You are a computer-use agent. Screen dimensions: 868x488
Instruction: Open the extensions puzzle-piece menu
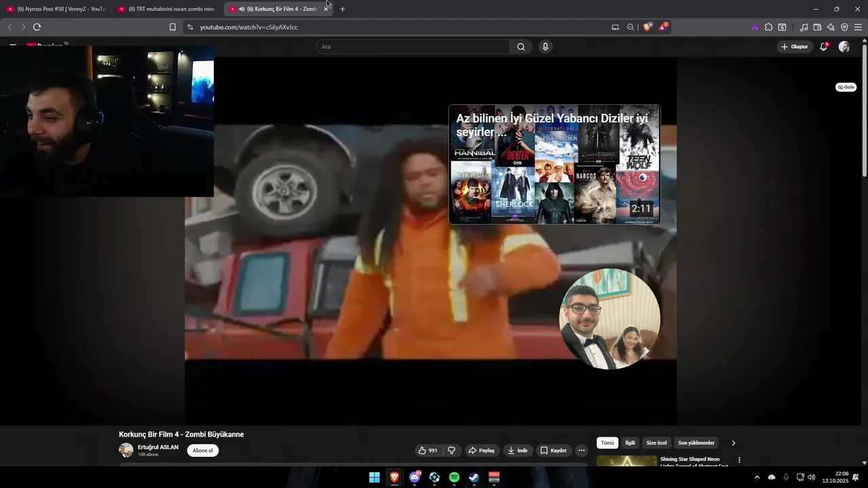[768, 27]
